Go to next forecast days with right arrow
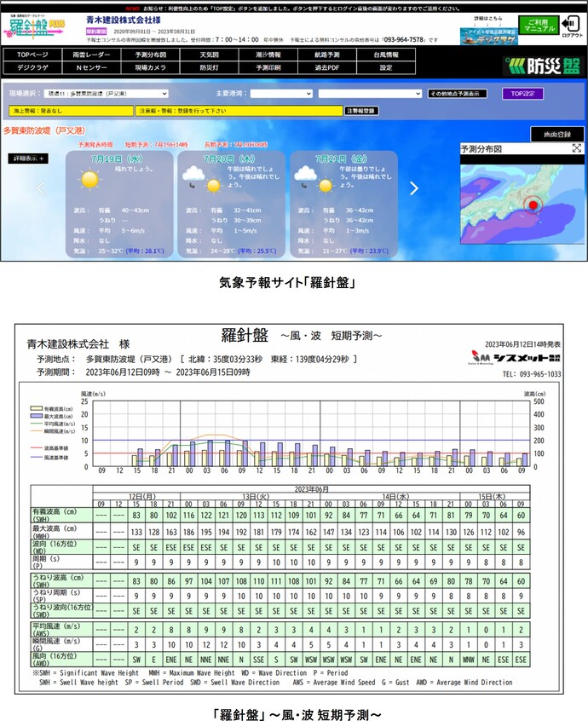This screenshot has height=721, width=588. (x=414, y=188)
